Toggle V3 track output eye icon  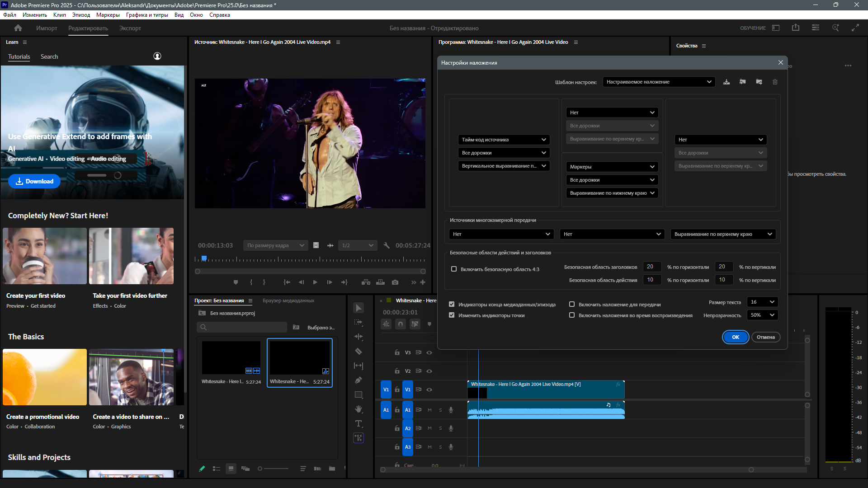[429, 353]
